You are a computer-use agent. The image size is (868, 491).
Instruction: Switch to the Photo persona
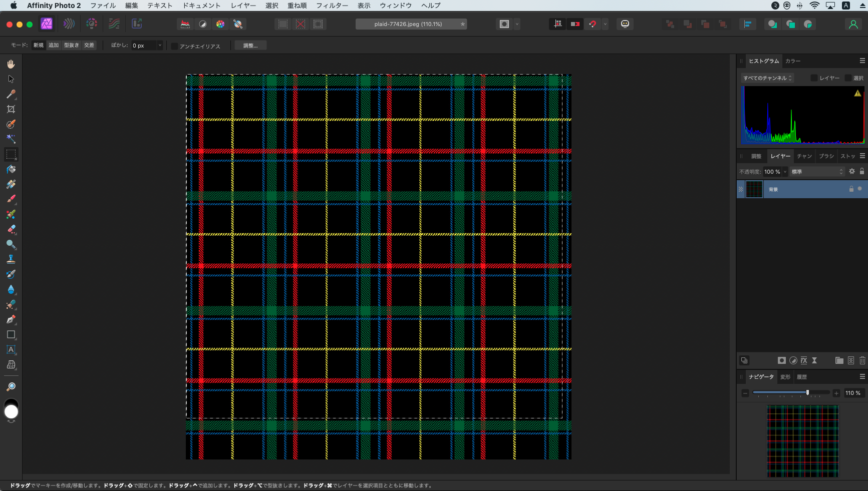(x=47, y=24)
